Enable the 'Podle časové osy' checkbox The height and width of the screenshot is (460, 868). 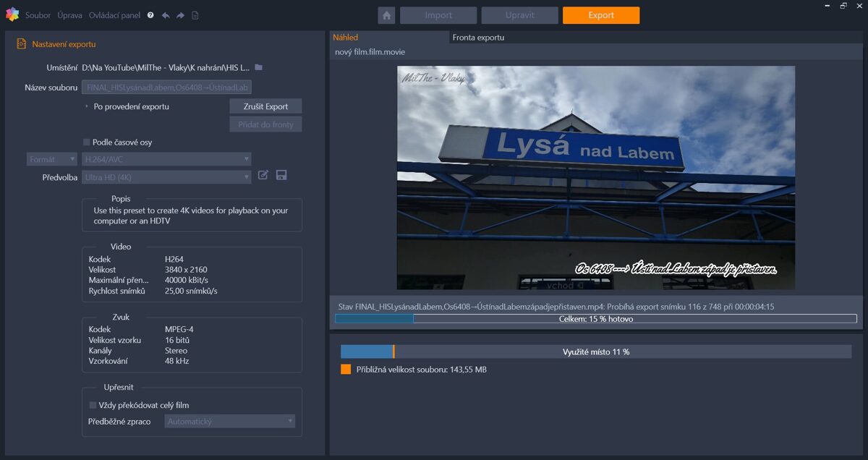[87, 142]
